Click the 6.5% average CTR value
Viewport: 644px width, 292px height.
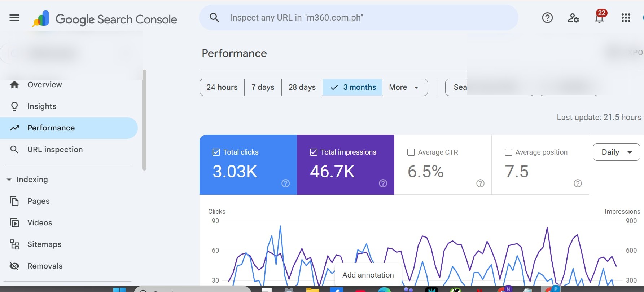426,171
